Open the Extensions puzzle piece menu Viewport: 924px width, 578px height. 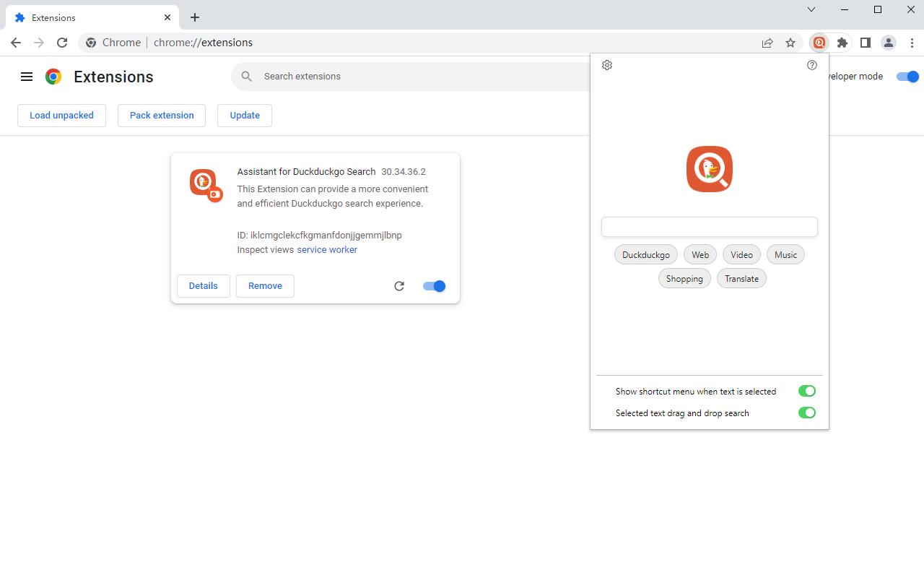tap(842, 43)
